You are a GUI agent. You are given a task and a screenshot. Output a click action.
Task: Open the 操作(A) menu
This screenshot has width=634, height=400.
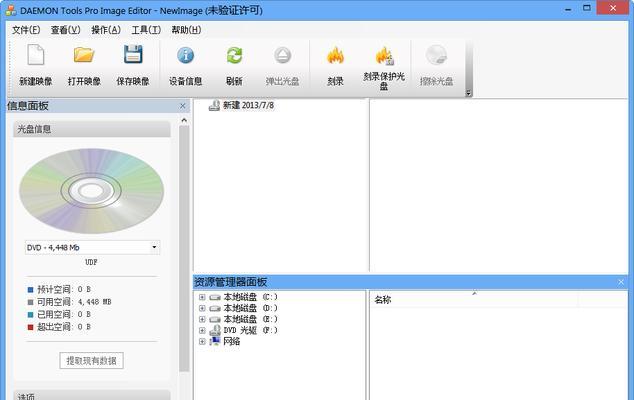(x=106, y=30)
